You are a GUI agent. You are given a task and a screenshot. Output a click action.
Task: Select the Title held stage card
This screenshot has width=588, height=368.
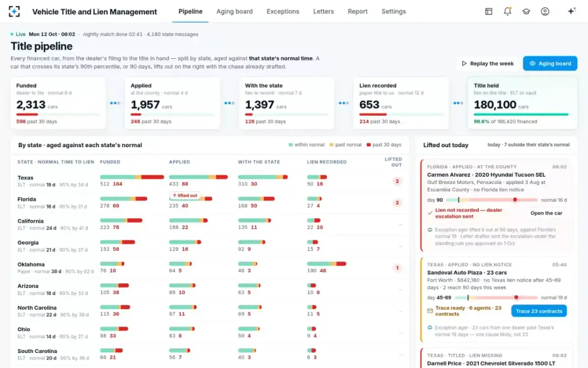(522, 103)
